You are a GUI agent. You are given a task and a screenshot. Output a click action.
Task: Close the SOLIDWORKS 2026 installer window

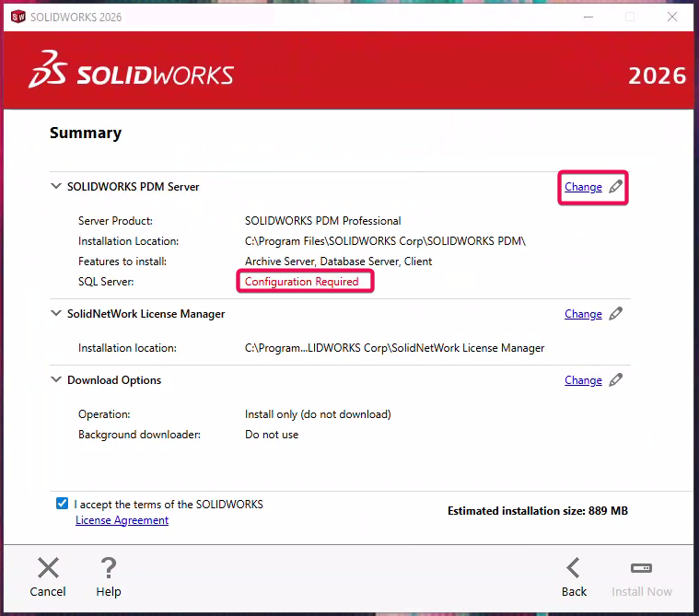pyautogui.click(x=673, y=17)
